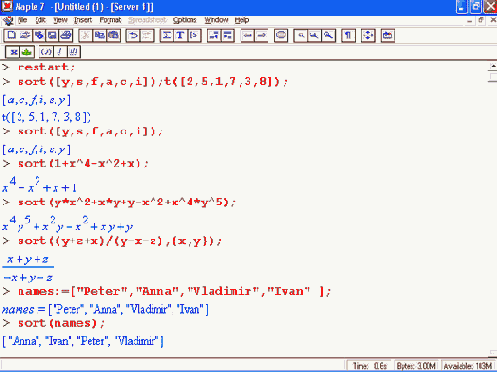Insert text with the T icon
This screenshot has height=372, width=497.
(x=180, y=35)
